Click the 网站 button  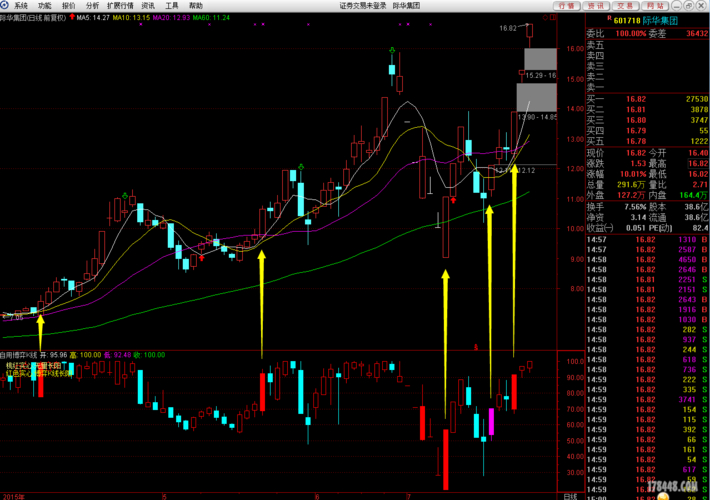(655, 5)
